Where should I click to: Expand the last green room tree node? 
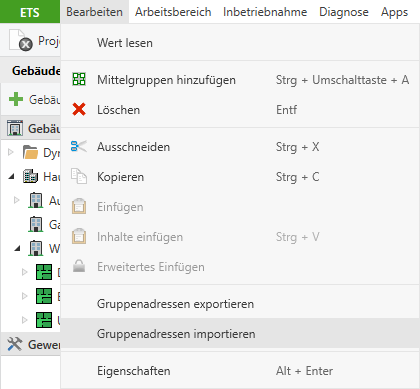point(24,320)
